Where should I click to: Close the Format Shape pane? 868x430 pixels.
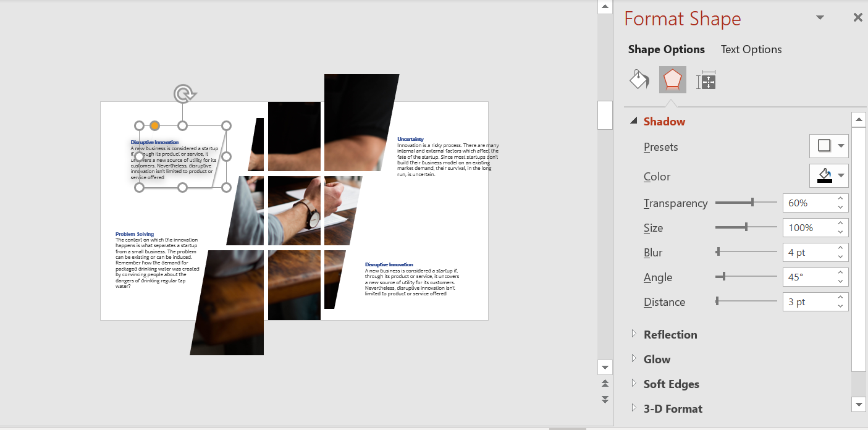857,18
